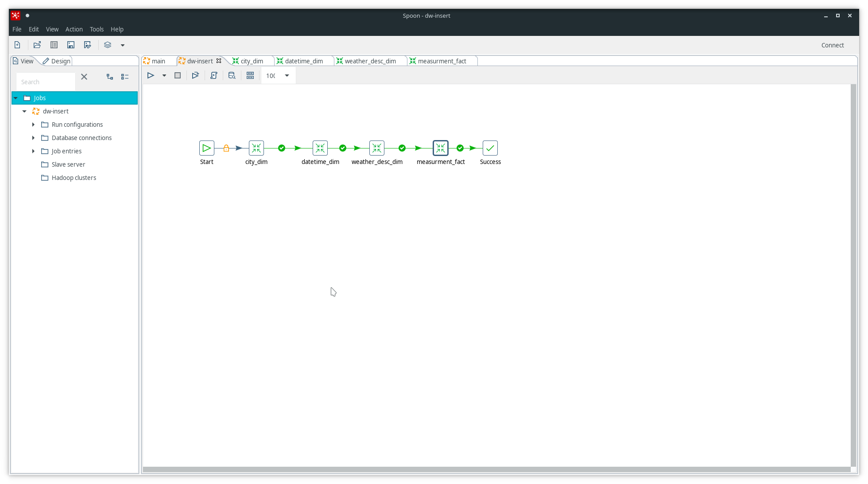Click the Connect button
The height and width of the screenshot is (484, 868).
(833, 45)
